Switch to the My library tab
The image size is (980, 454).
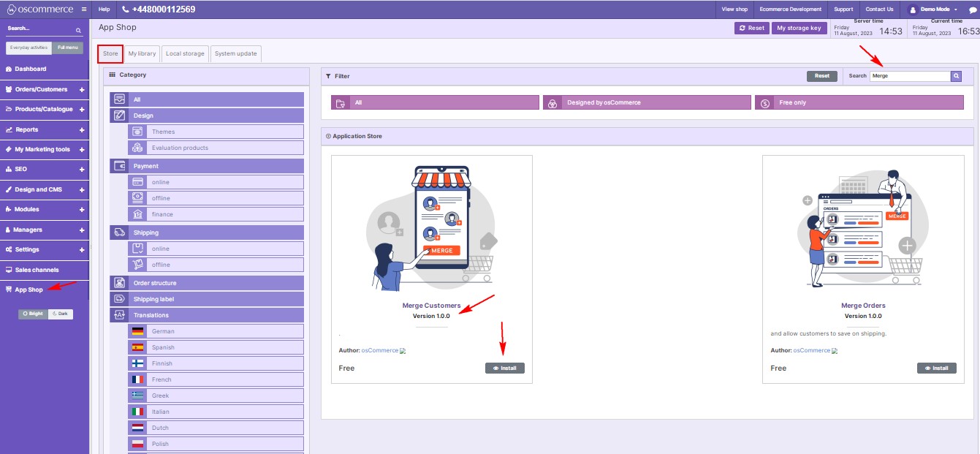tap(142, 54)
